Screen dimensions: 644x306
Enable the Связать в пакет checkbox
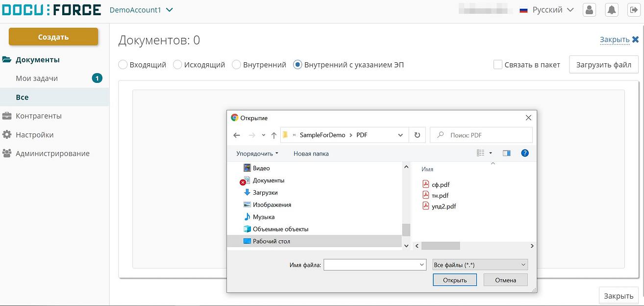498,65
